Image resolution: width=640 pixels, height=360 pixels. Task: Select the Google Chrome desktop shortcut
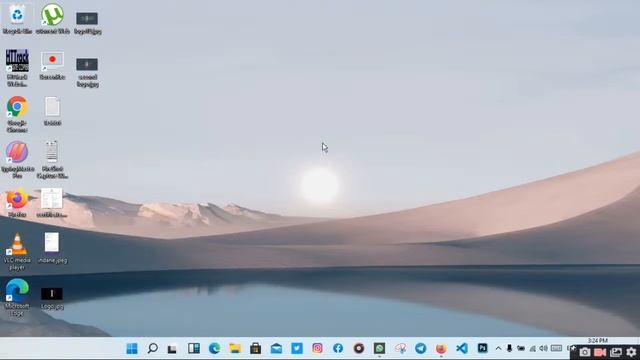point(17,114)
